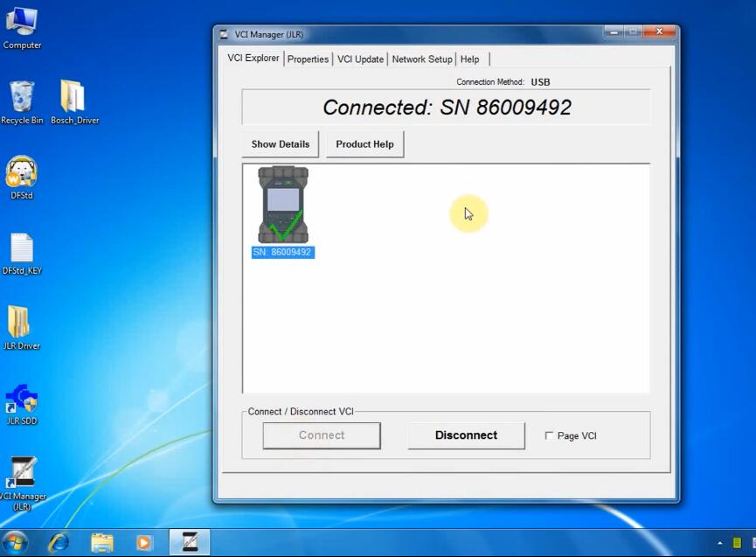Viewport: 756px width, 557px height.
Task: Switch to the Properties tab
Action: pos(308,59)
